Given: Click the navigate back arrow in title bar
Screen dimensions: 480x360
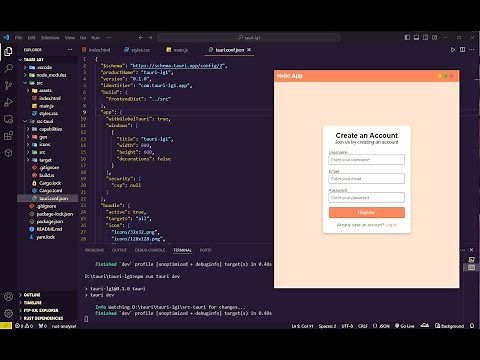Looking at the screenshot, I should click(x=141, y=38).
